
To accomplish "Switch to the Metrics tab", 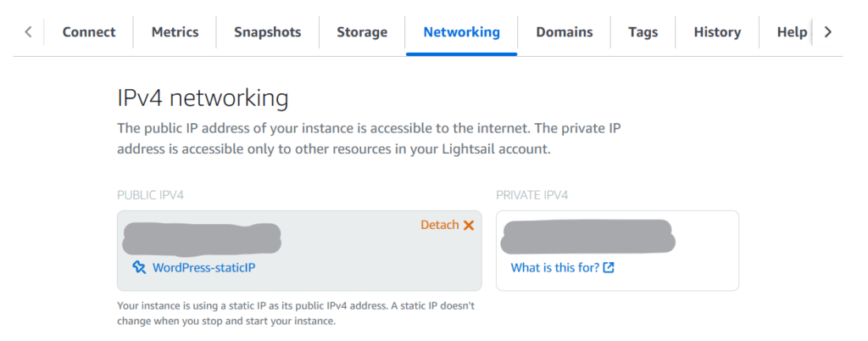I will [x=175, y=32].
